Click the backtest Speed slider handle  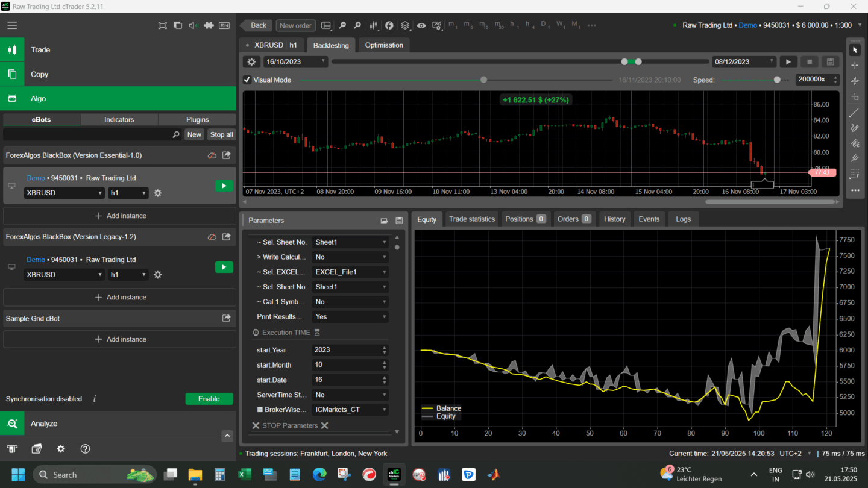coord(777,80)
